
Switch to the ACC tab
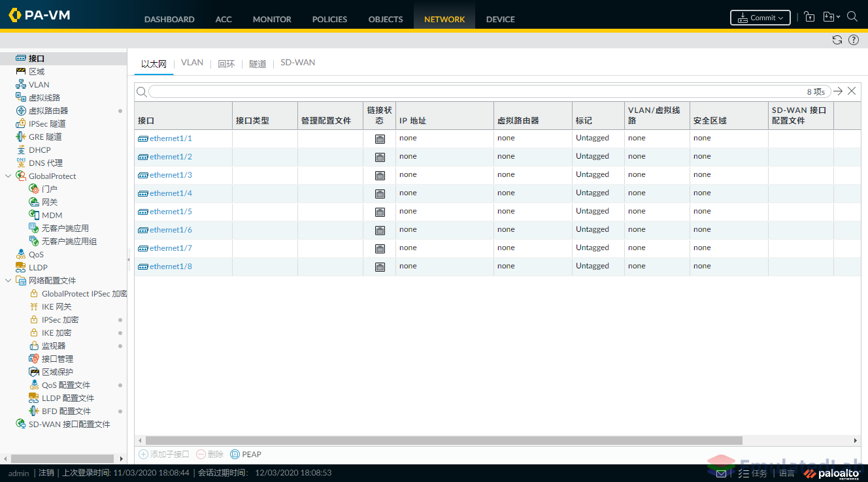(224, 19)
